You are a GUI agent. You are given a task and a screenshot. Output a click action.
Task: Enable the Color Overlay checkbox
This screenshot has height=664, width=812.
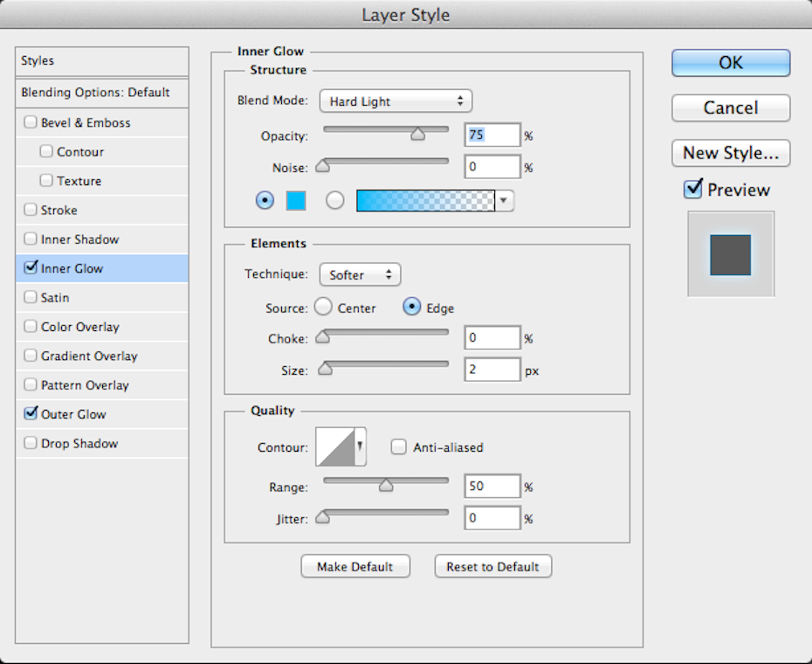[x=31, y=326]
